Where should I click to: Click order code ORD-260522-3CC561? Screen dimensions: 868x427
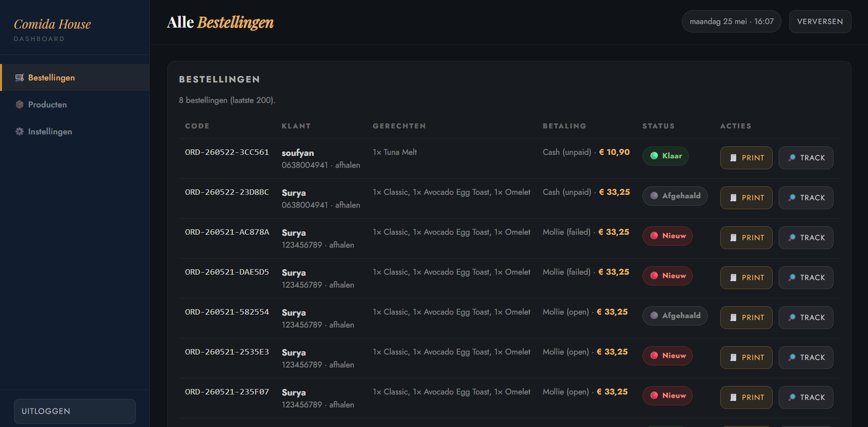point(227,152)
